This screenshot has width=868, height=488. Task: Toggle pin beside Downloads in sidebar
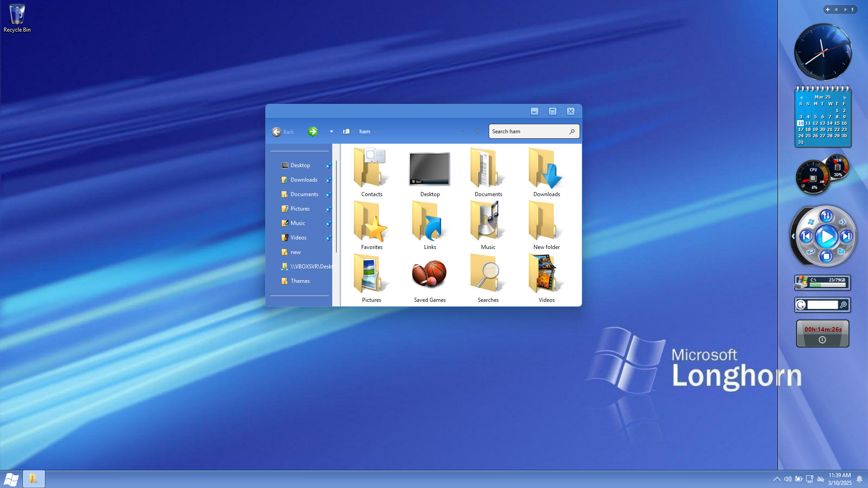point(329,180)
